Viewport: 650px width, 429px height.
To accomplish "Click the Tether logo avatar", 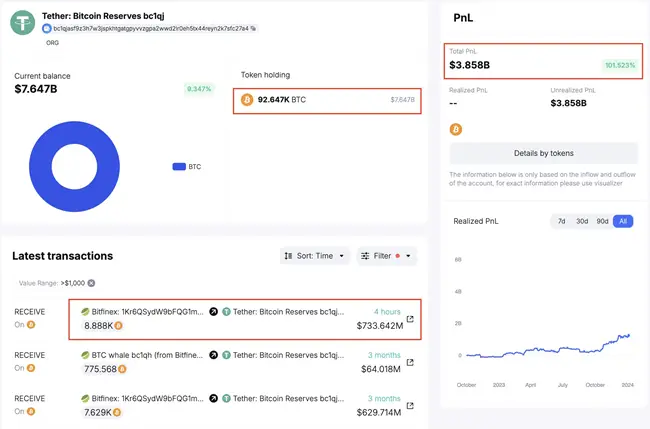I will click(22, 22).
